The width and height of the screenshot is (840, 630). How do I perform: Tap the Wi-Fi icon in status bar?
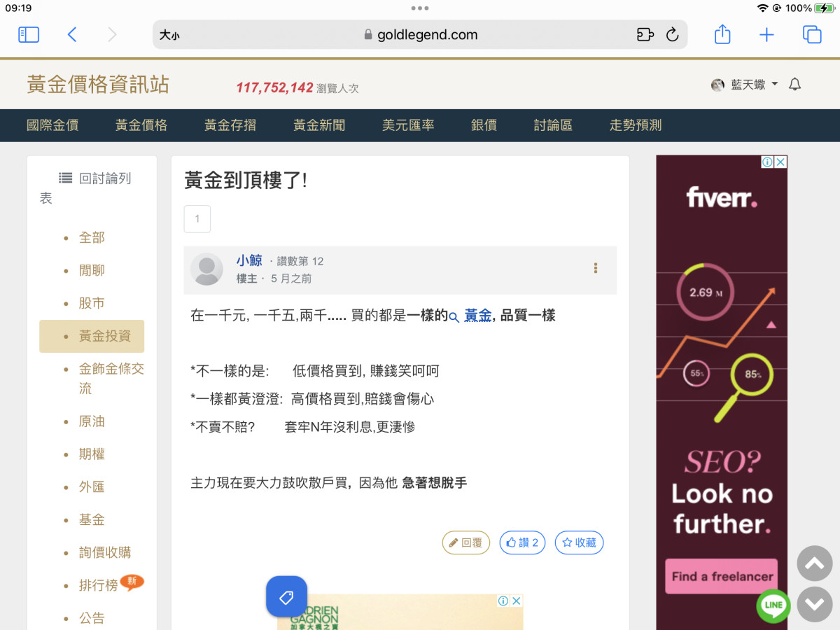coord(762,8)
